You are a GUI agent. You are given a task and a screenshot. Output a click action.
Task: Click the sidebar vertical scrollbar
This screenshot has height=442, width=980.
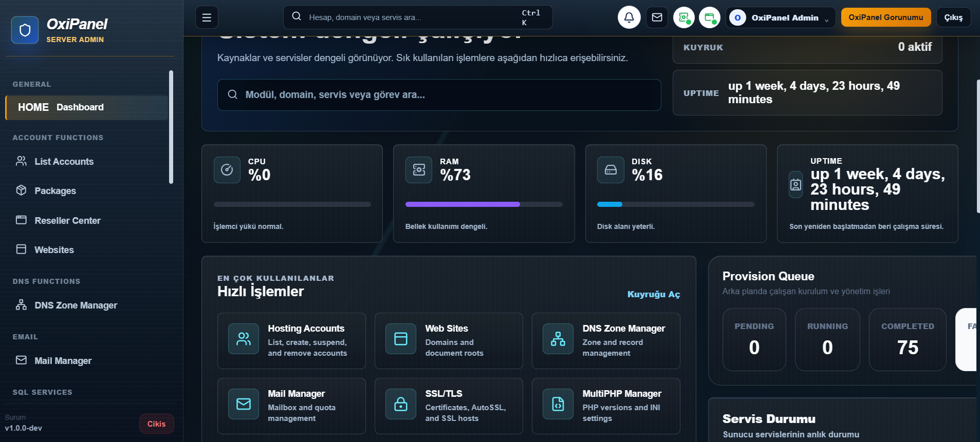click(171, 127)
